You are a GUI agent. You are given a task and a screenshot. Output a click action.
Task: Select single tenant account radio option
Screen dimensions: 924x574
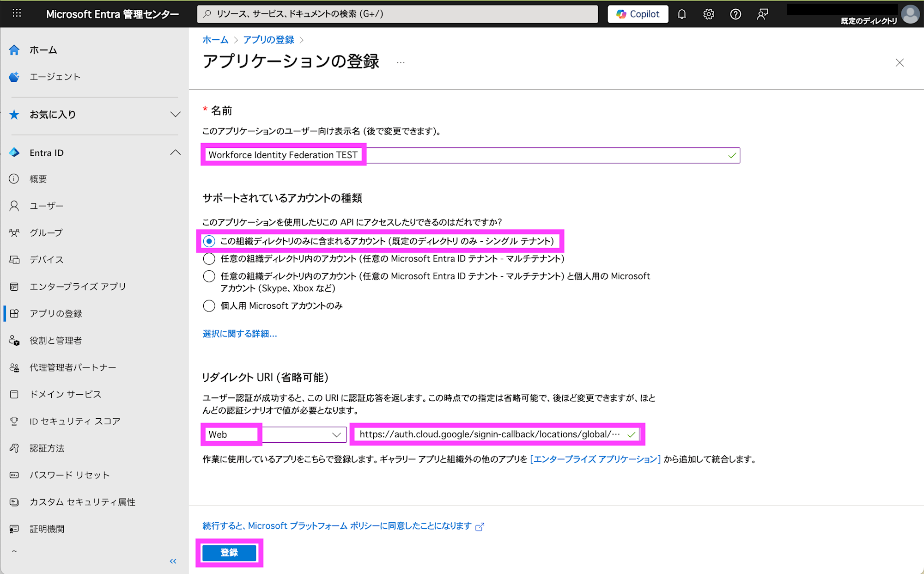pyautogui.click(x=209, y=241)
